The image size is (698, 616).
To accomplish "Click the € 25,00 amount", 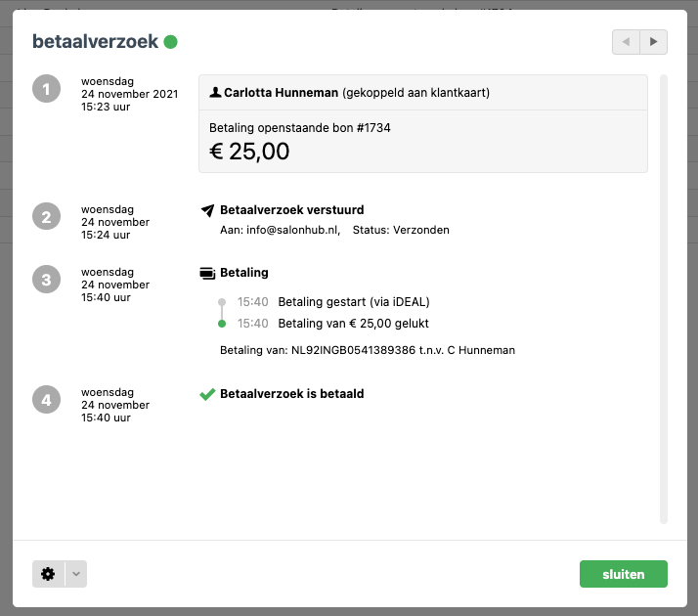I will click(250, 151).
